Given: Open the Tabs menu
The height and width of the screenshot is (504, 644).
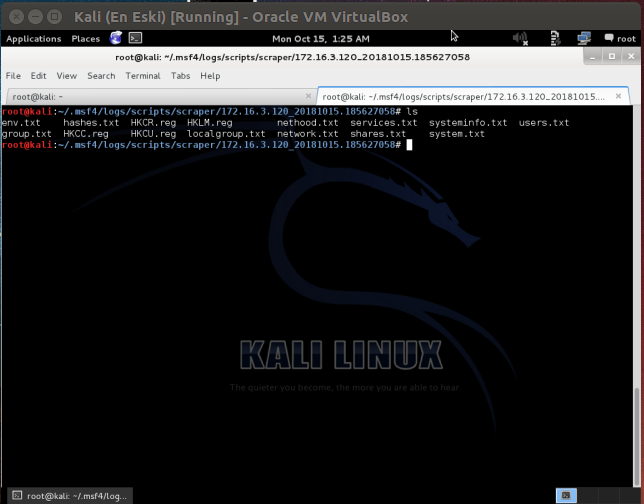Looking at the screenshot, I should (180, 76).
